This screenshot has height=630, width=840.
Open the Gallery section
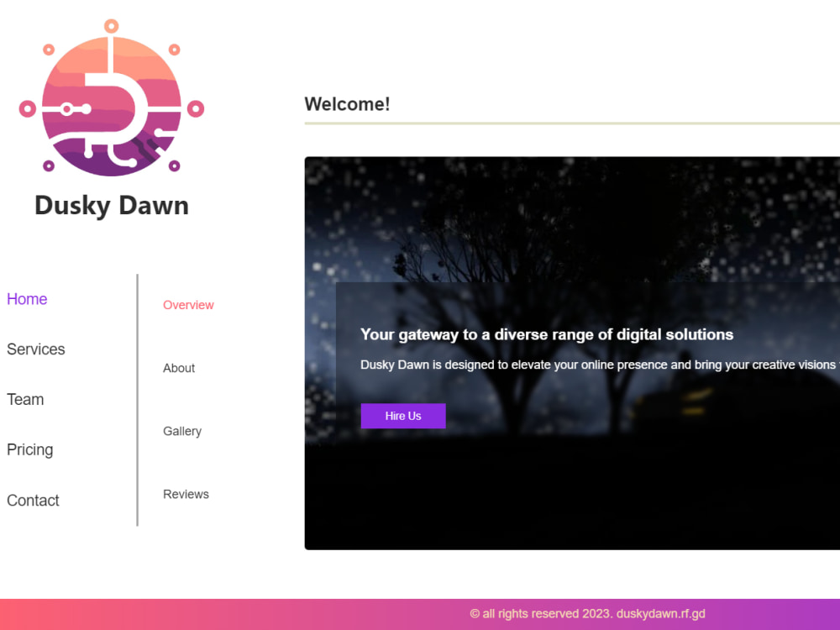(x=182, y=431)
